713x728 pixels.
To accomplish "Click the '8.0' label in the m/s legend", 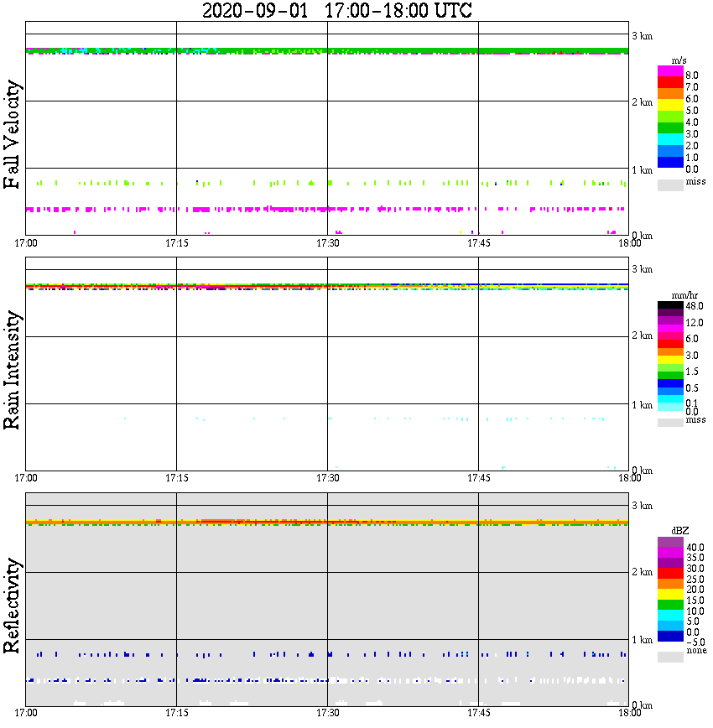I will 692,75.
